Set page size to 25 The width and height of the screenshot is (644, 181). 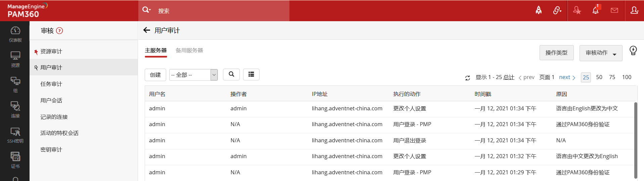(x=586, y=77)
